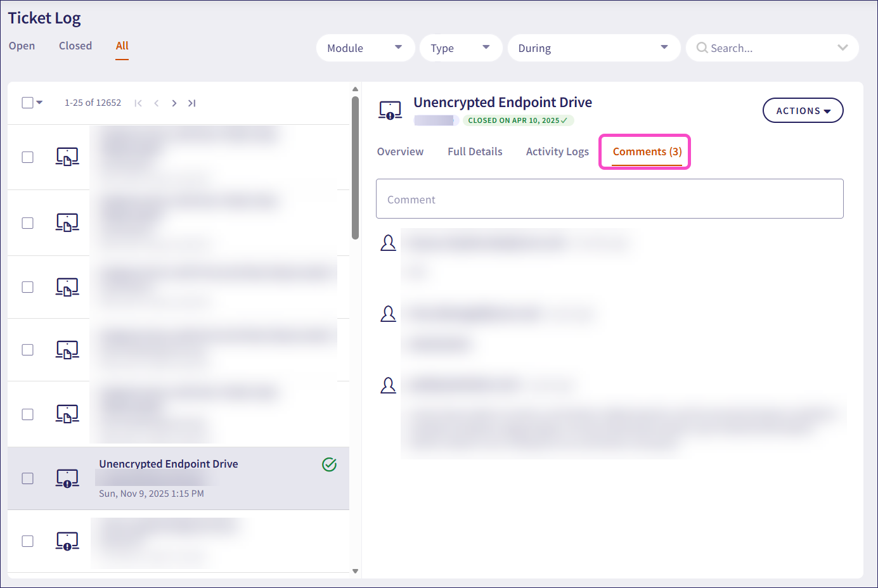The height and width of the screenshot is (588, 878).
Task: Open the Full Details tab
Action: point(475,151)
